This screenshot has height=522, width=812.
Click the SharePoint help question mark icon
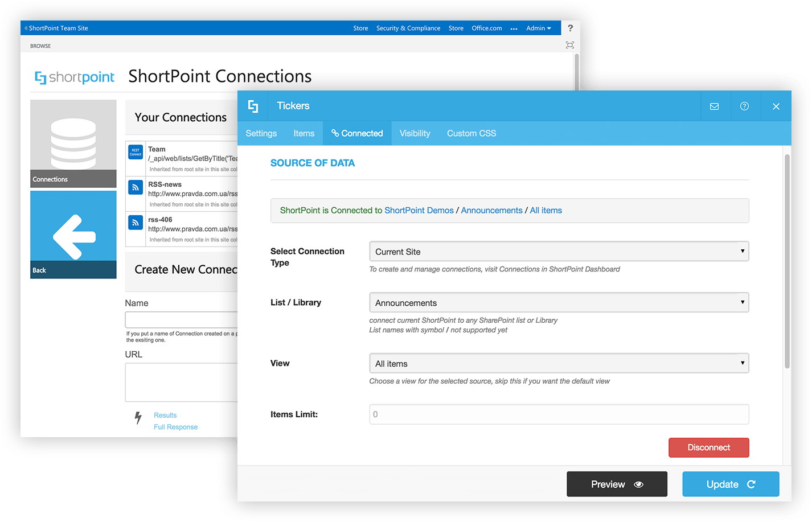click(x=570, y=28)
